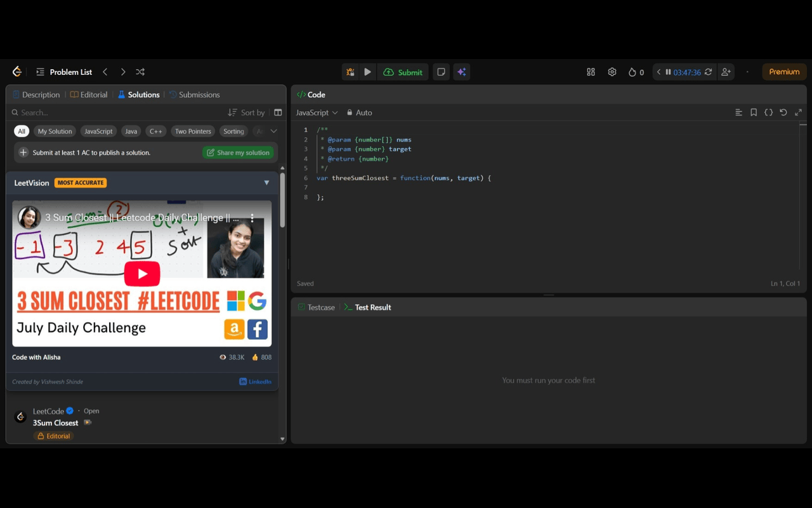Place the cursor on the threeSumClosest function line

[x=403, y=178]
